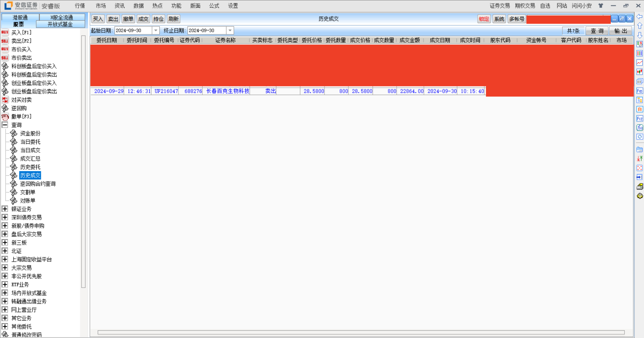Click the 锁定 lock button
This screenshot has height=338, width=644.
click(x=484, y=19)
